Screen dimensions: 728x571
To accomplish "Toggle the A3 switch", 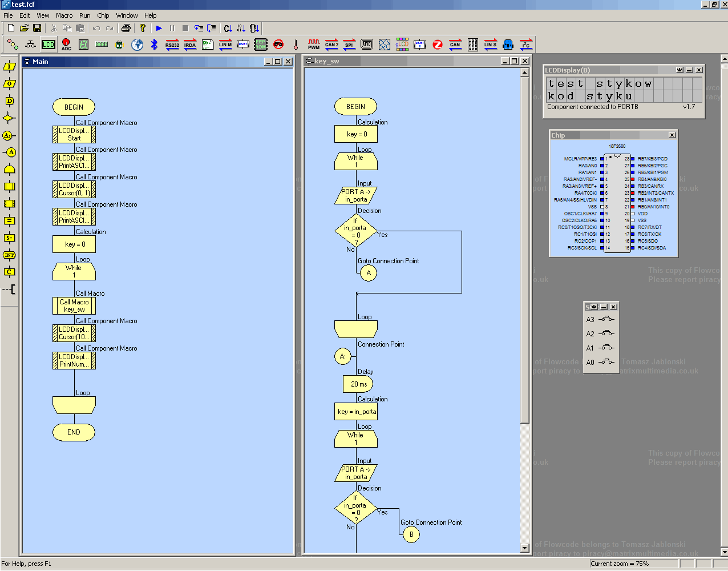I will 606,319.
